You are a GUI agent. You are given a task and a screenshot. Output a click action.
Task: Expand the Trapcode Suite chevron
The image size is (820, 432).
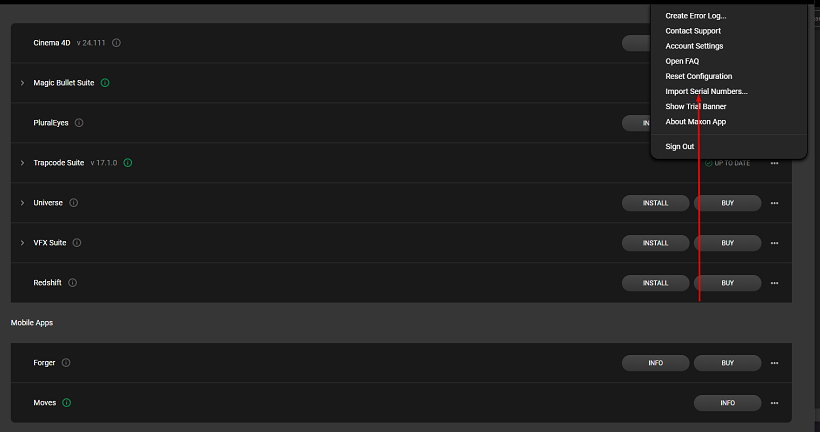22,163
